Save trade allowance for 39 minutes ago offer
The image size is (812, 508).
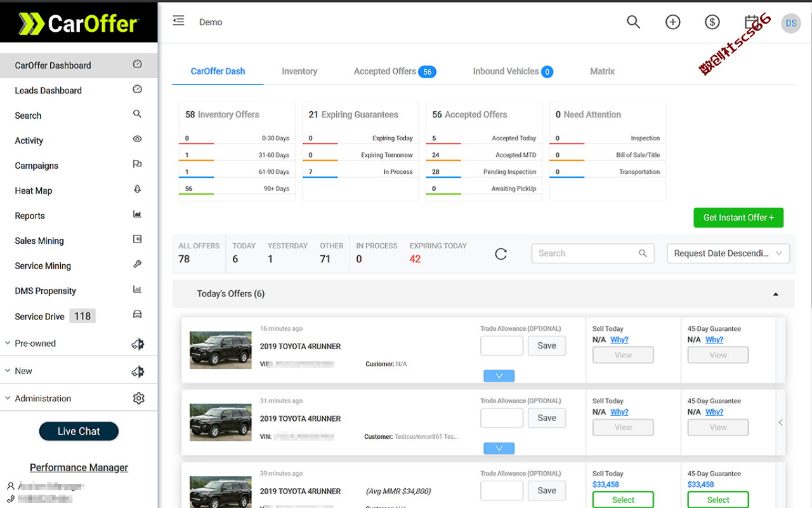tap(547, 491)
